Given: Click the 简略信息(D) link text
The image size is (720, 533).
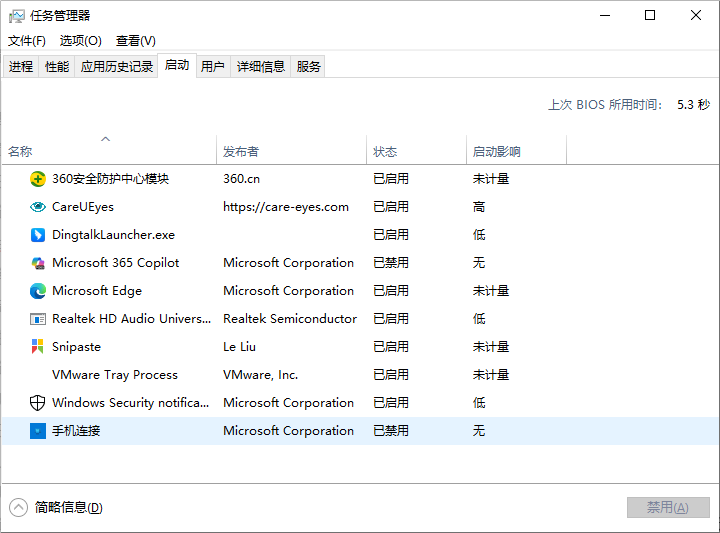Looking at the screenshot, I should pyautogui.click(x=68, y=508).
